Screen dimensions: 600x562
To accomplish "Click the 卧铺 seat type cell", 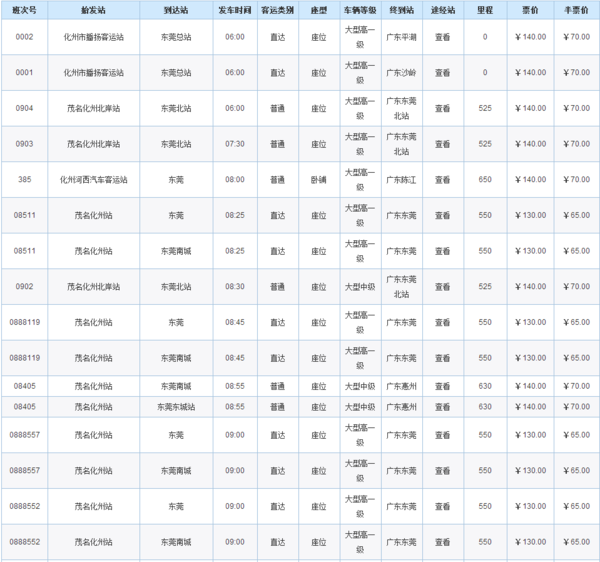I will point(319,179).
